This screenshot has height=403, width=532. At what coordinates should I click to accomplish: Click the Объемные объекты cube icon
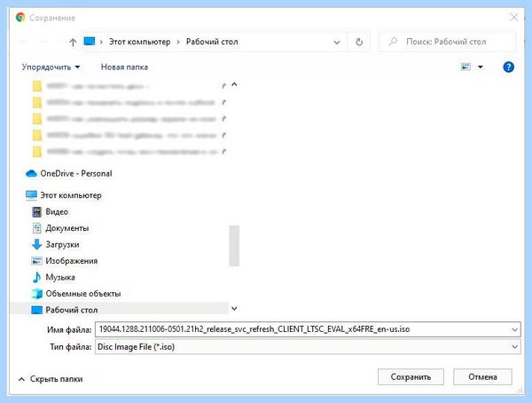click(x=36, y=294)
